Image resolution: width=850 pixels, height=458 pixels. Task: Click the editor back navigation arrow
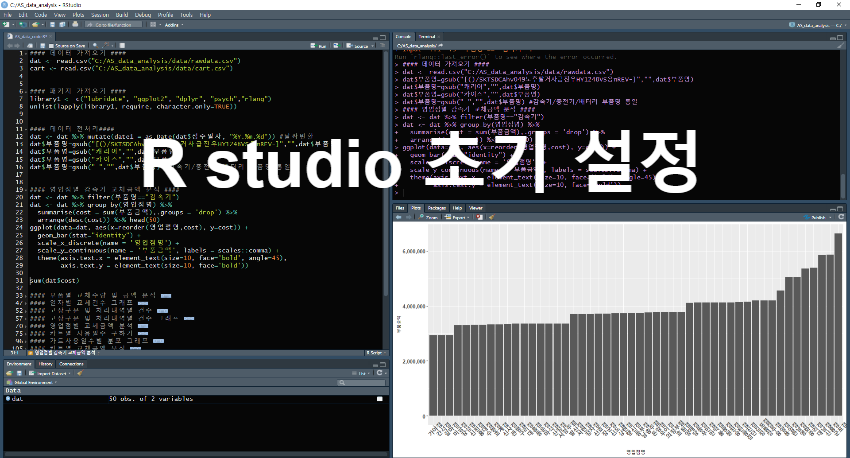click(9, 46)
